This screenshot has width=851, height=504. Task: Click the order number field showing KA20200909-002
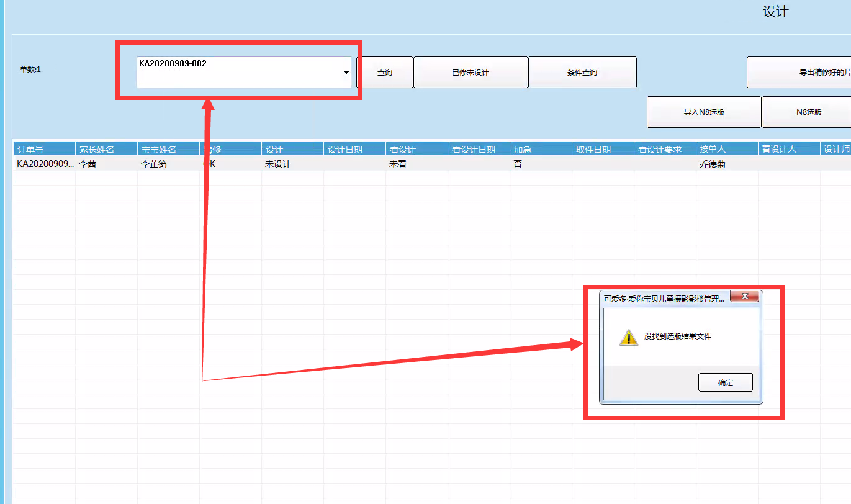[x=244, y=73]
